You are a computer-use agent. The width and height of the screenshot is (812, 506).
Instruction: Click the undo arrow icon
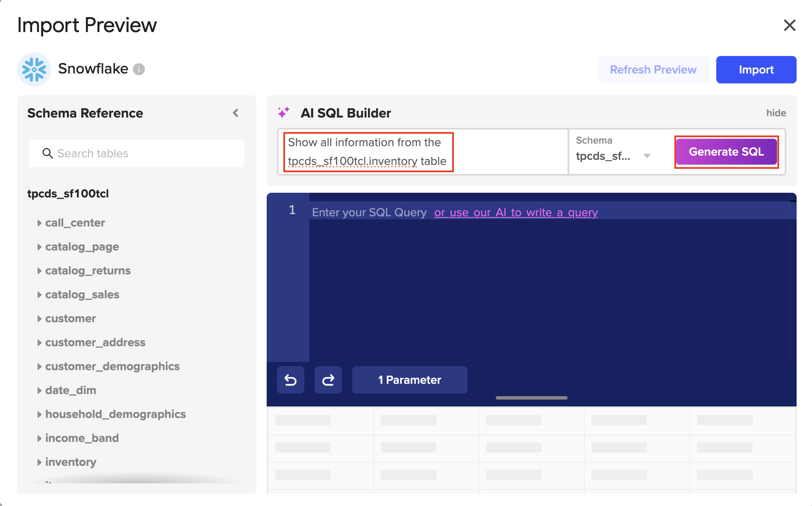click(x=291, y=380)
